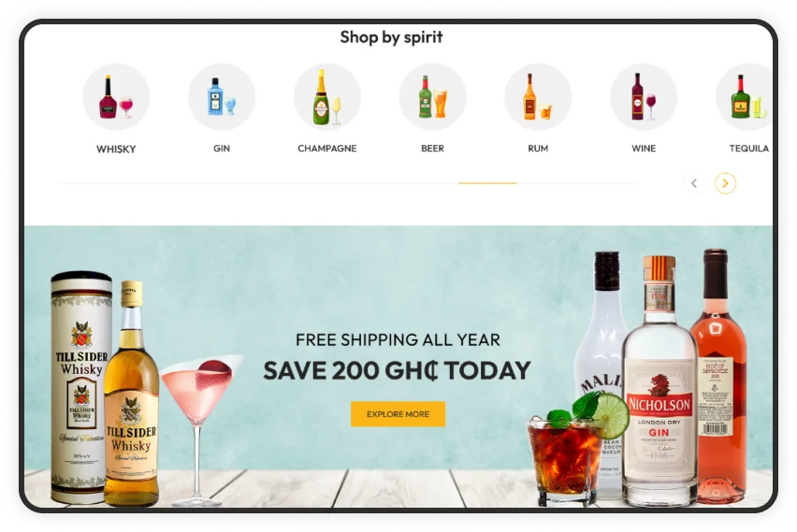Choose the Tequila bottle icon

(745, 96)
